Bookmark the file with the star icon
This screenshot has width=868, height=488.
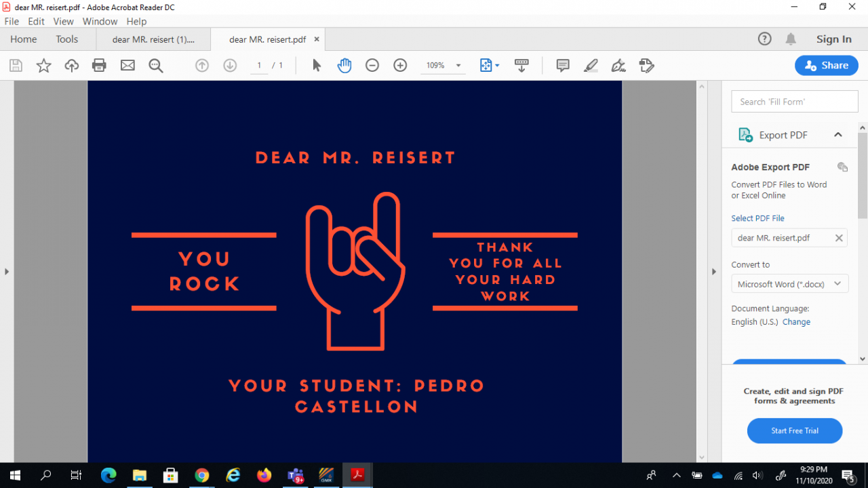[43, 66]
